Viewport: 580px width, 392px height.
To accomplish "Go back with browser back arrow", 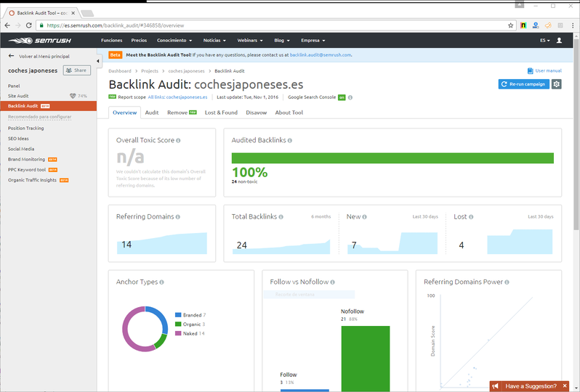I will pos(7,25).
